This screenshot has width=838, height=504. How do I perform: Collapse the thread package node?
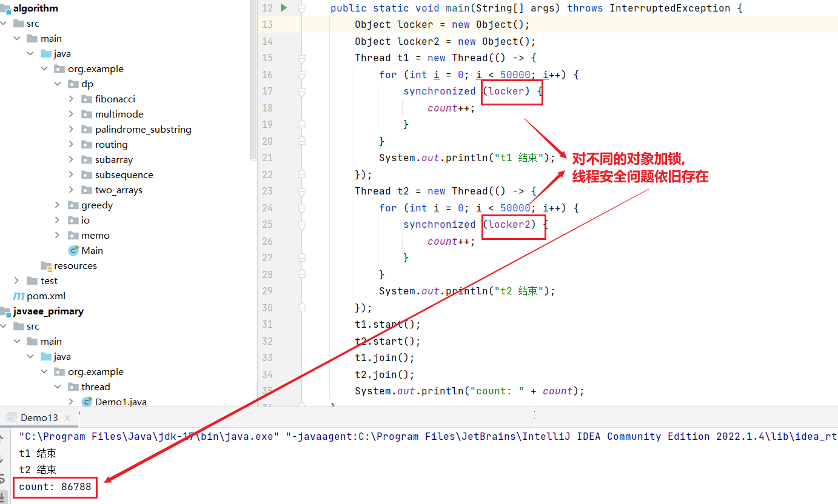[58, 386]
